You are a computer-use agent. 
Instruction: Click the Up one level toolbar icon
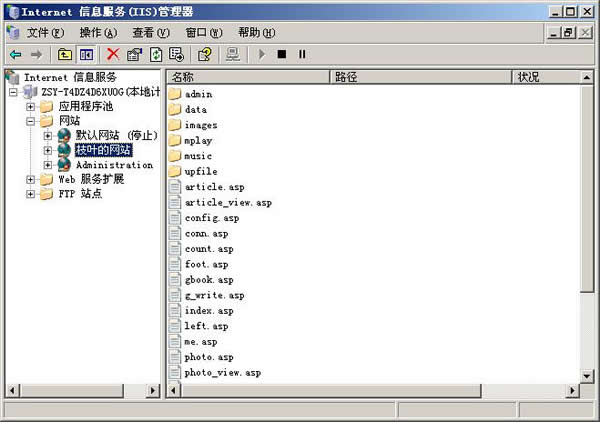[65, 54]
